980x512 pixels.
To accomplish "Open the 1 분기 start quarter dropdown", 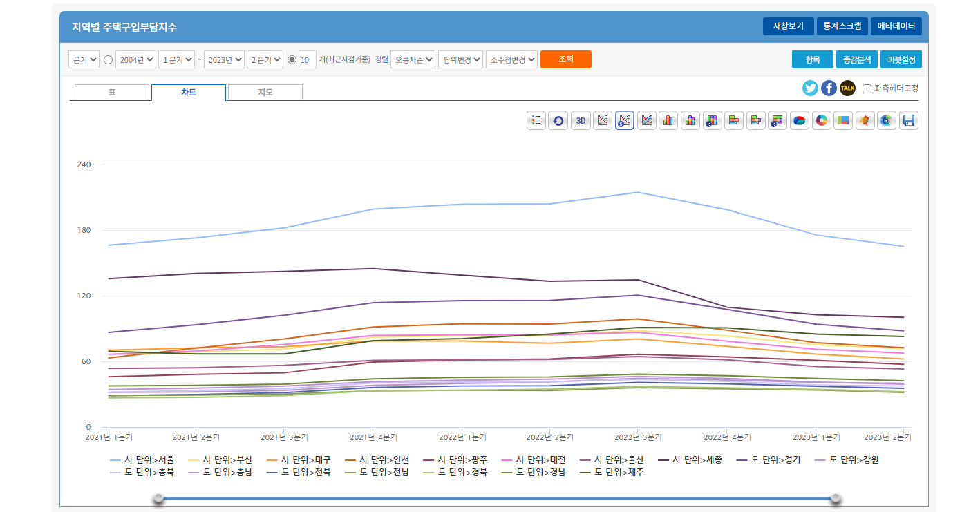I will [x=176, y=60].
